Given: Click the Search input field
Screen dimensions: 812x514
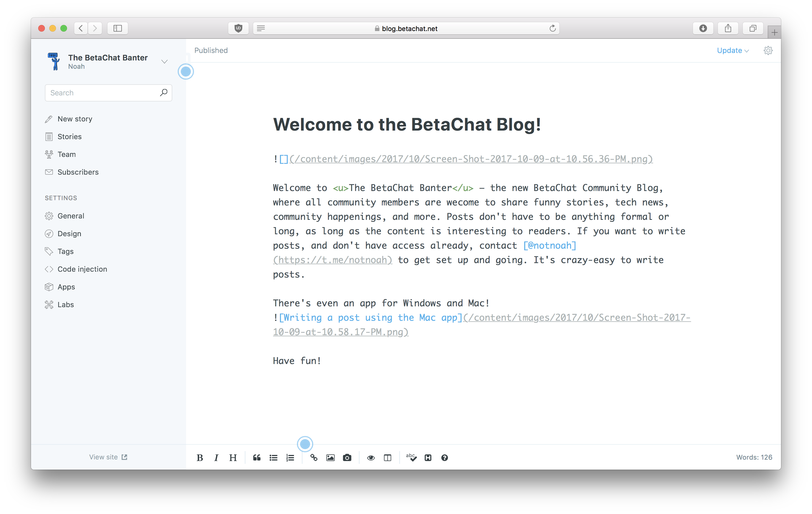Looking at the screenshot, I should pos(102,92).
